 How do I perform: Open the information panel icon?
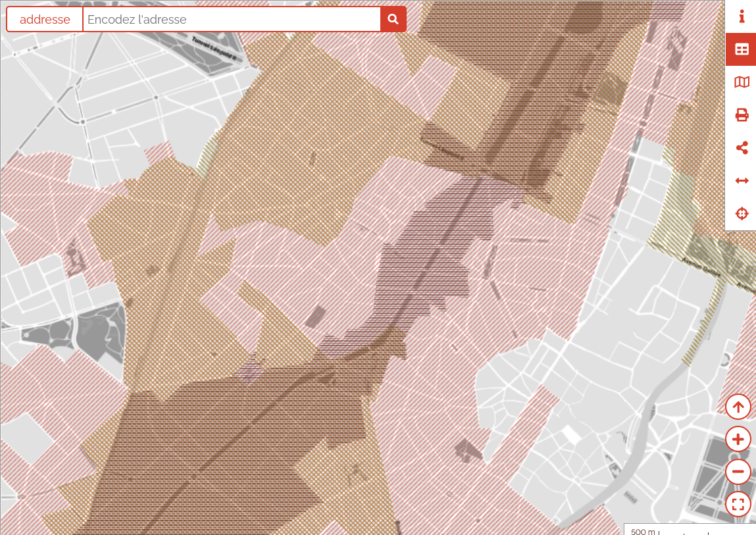(742, 16)
